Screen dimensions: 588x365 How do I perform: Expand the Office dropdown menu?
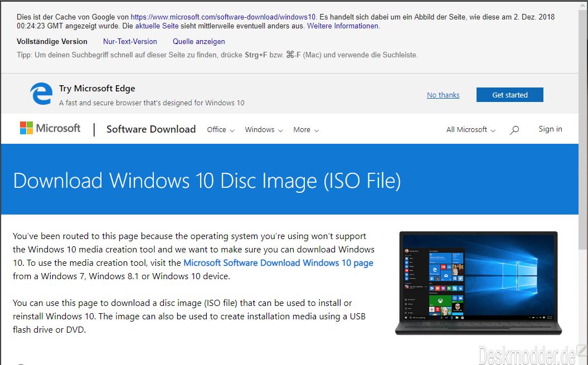pyautogui.click(x=221, y=130)
